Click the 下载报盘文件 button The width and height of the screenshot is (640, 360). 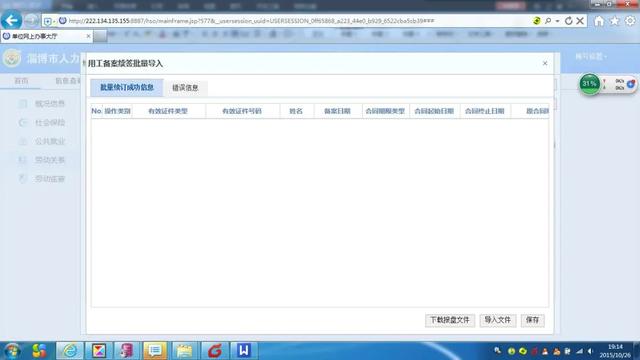[x=450, y=320]
